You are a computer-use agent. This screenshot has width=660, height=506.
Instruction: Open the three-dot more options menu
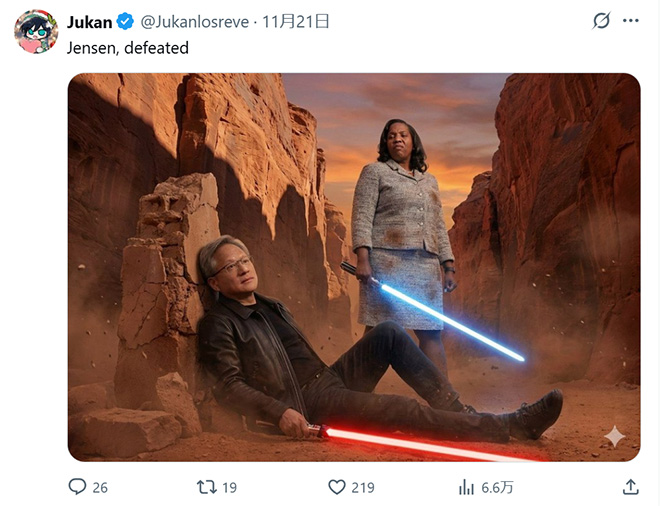(631, 21)
